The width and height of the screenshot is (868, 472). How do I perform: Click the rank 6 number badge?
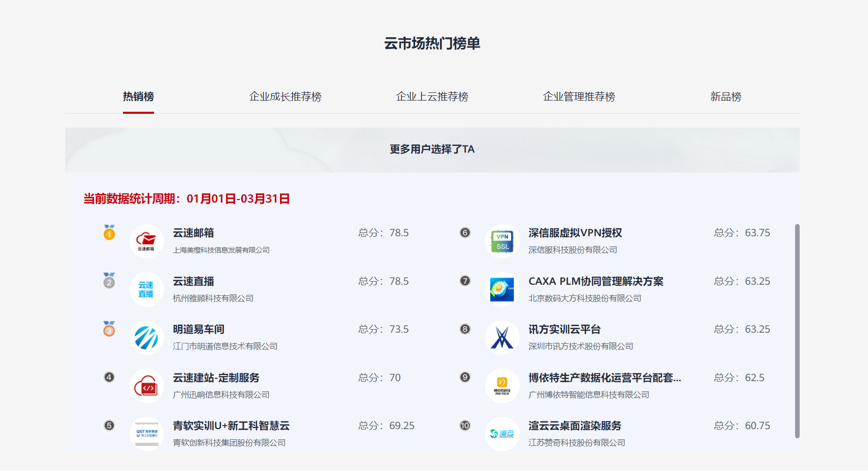[465, 233]
